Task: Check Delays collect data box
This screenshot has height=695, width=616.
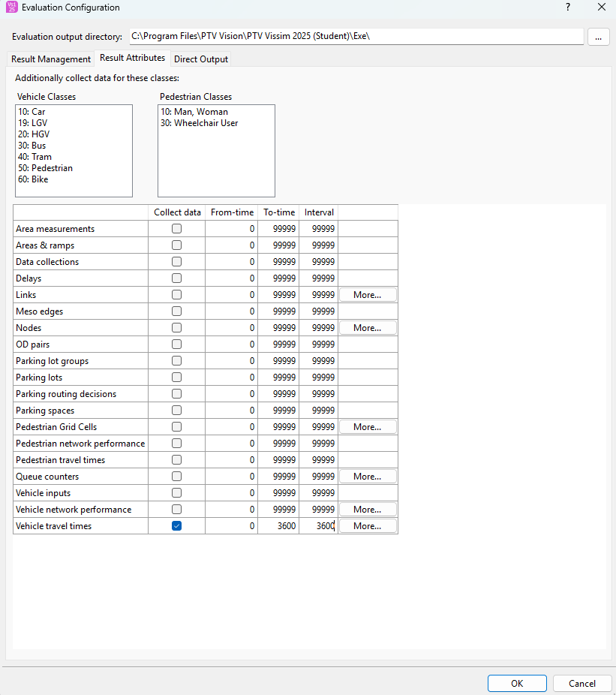Action: click(177, 278)
